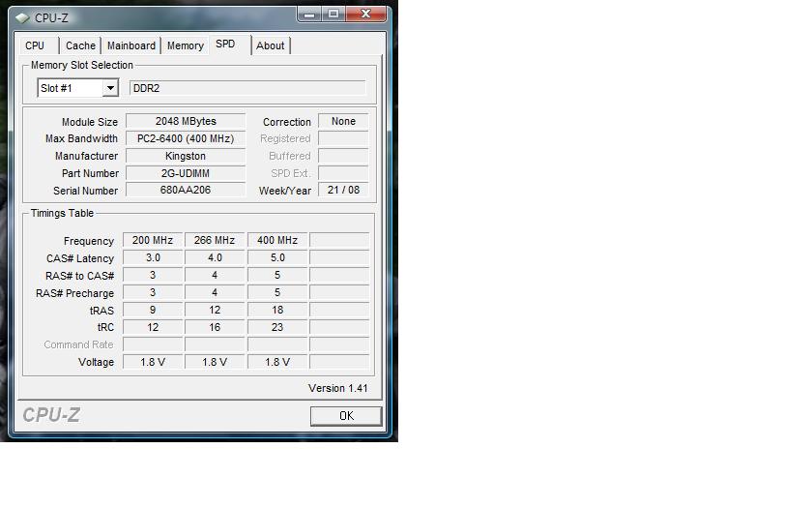Click the empty SPD Ext. field

[343, 173]
